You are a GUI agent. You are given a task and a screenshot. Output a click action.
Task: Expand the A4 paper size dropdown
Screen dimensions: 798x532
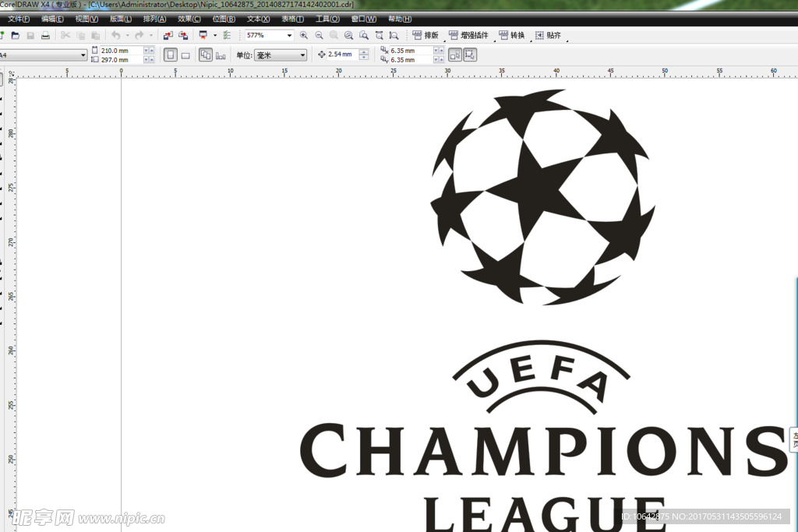(x=83, y=55)
